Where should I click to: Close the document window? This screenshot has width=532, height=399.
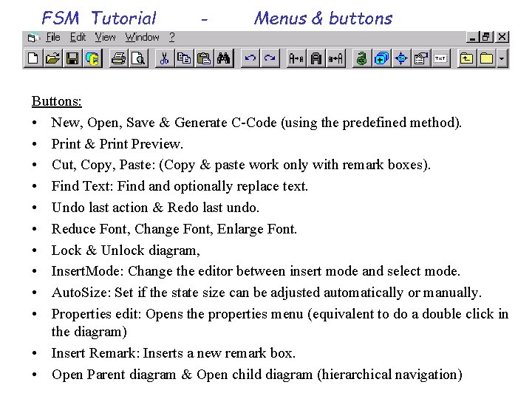(502, 37)
